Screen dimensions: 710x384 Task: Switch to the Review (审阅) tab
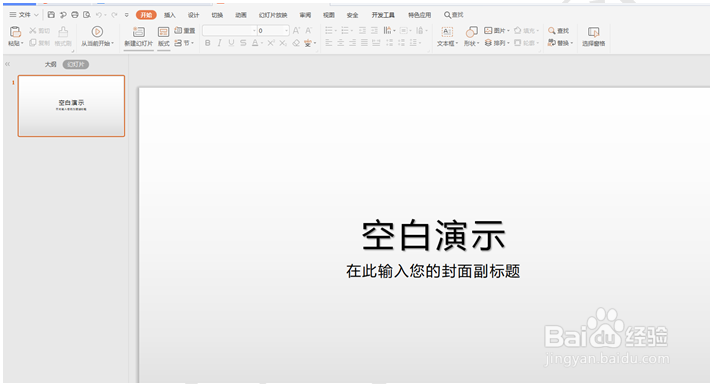click(305, 15)
